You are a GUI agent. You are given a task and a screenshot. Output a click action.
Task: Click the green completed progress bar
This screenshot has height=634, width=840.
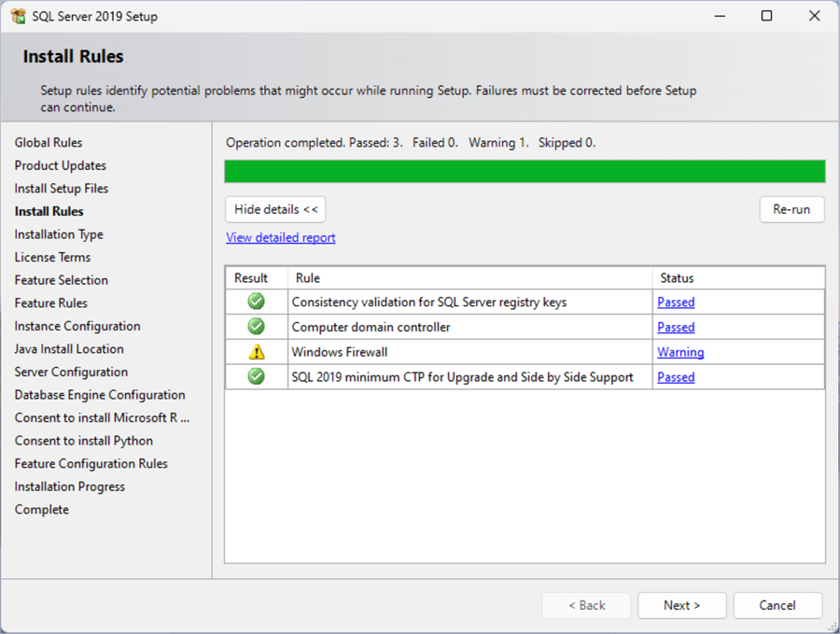(x=525, y=172)
